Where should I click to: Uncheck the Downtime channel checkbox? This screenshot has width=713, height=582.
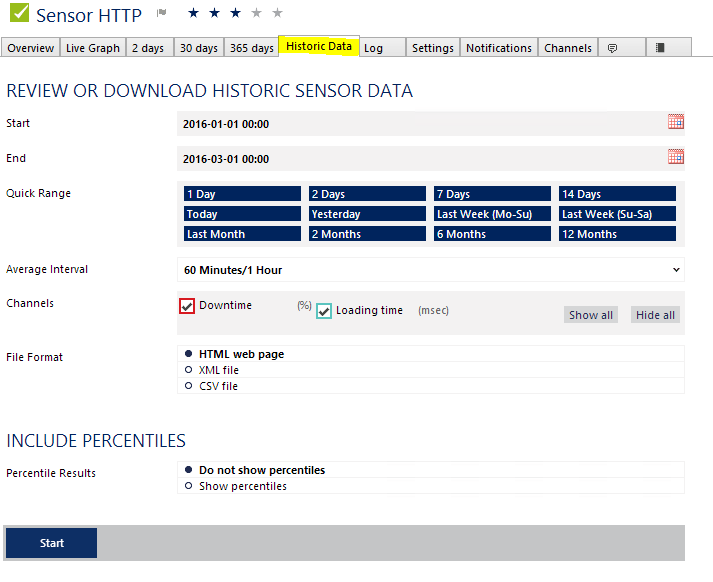(187, 306)
